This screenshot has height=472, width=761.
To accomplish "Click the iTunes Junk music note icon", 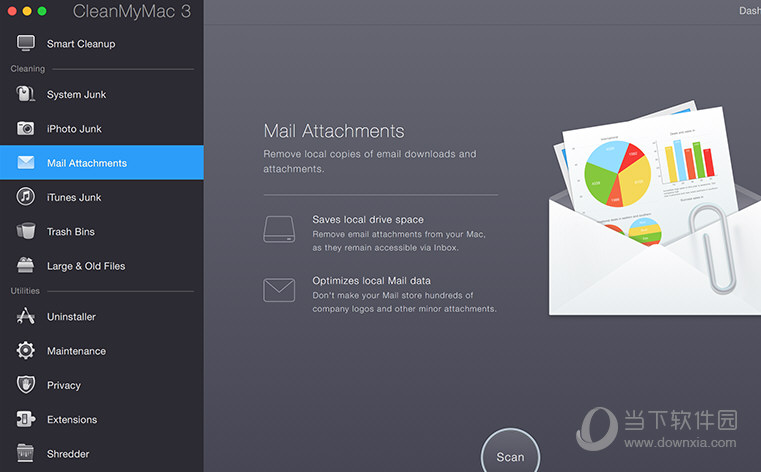I will pyautogui.click(x=26, y=196).
